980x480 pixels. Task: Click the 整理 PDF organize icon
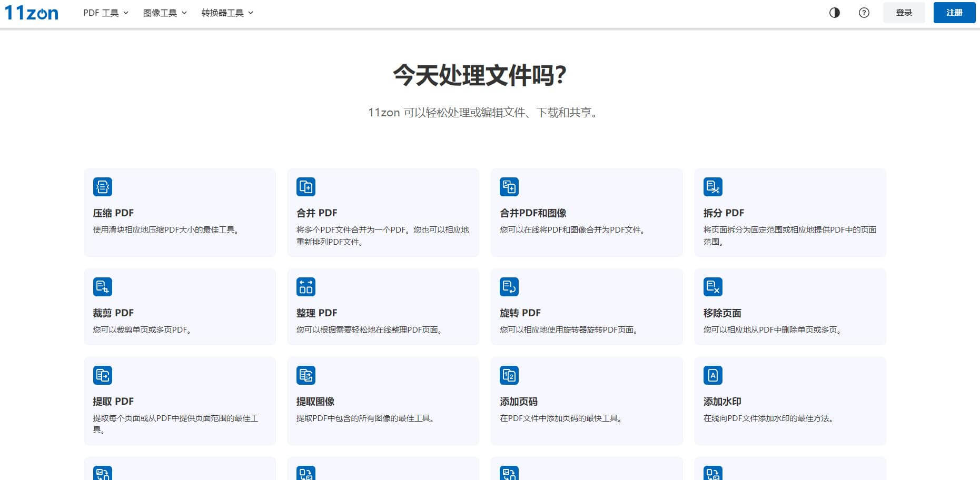[x=306, y=287]
